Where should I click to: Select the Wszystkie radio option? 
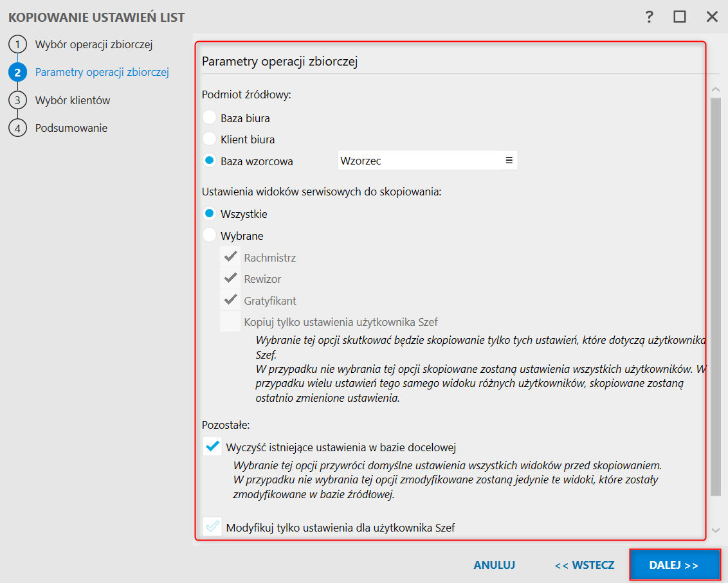(209, 213)
